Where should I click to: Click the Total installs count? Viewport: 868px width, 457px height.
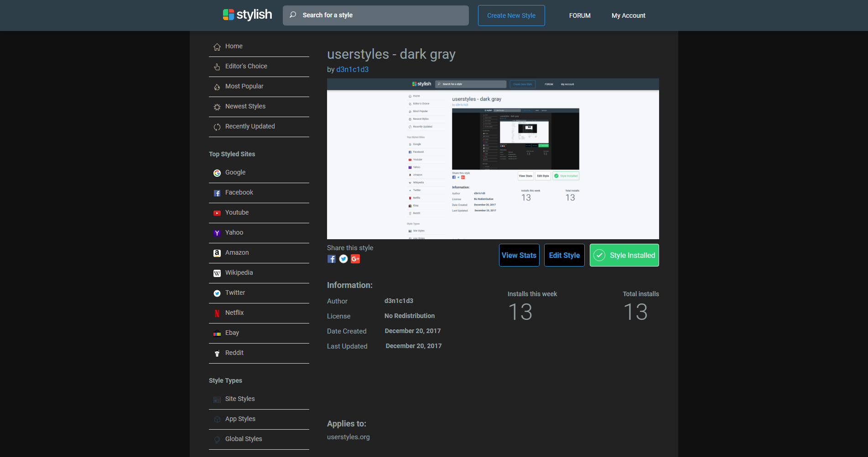[636, 312]
